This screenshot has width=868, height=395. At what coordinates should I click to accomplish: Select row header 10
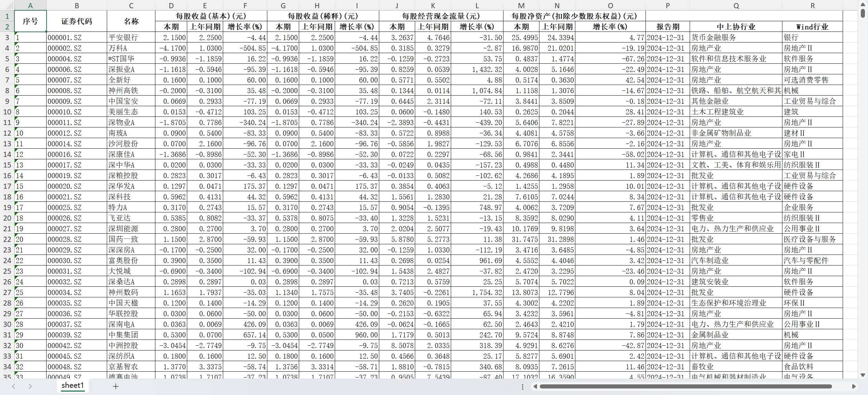click(x=7, y=112)
